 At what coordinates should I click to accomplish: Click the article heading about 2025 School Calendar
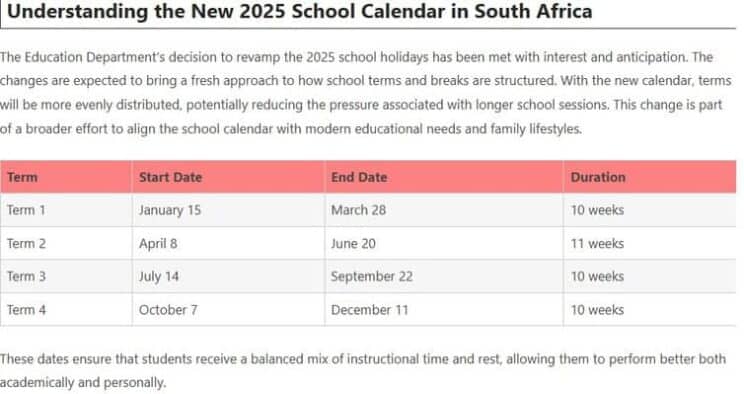coord(299,11)
